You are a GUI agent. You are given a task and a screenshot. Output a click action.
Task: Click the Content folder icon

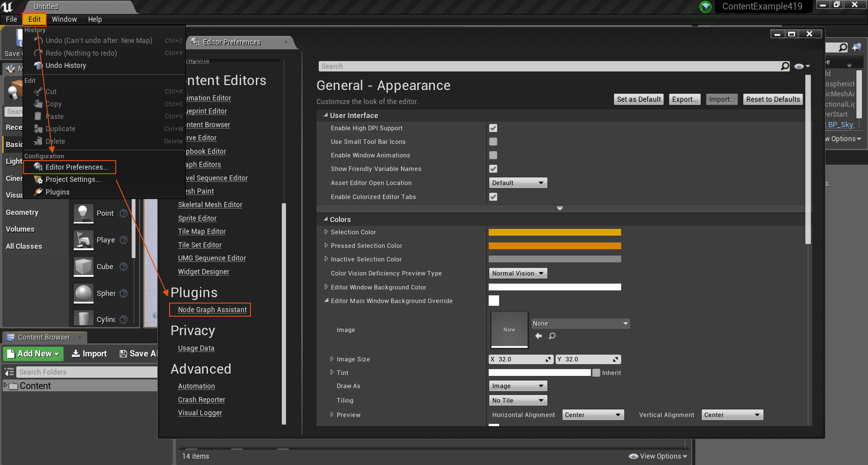pyautogui.click(x=14, y=386)
